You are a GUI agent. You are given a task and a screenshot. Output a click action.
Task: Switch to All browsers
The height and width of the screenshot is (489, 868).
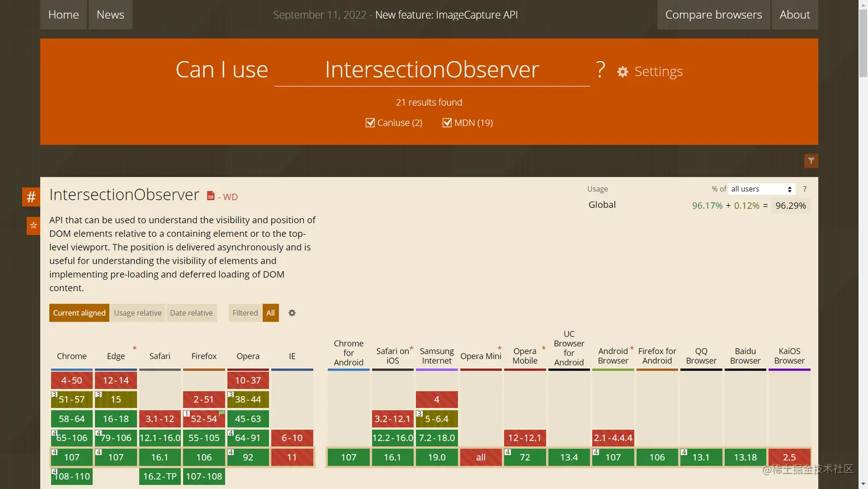click(270, 313)
